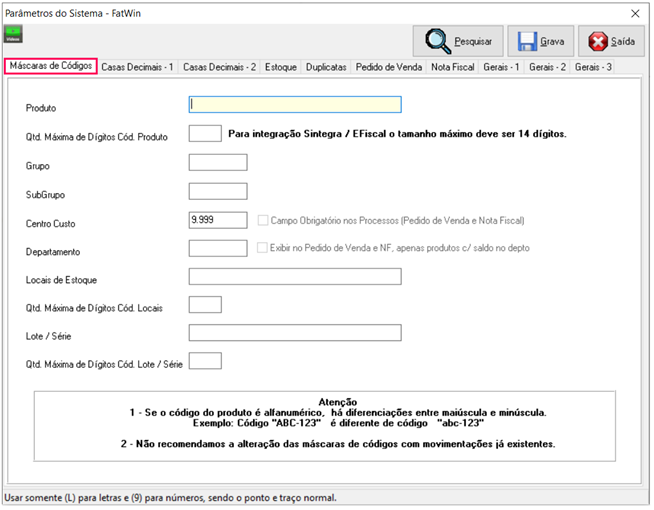Open the Pedido de Venda tab
Image resolution: width=654 pixels, height=510 pixels.
[389, 67]
